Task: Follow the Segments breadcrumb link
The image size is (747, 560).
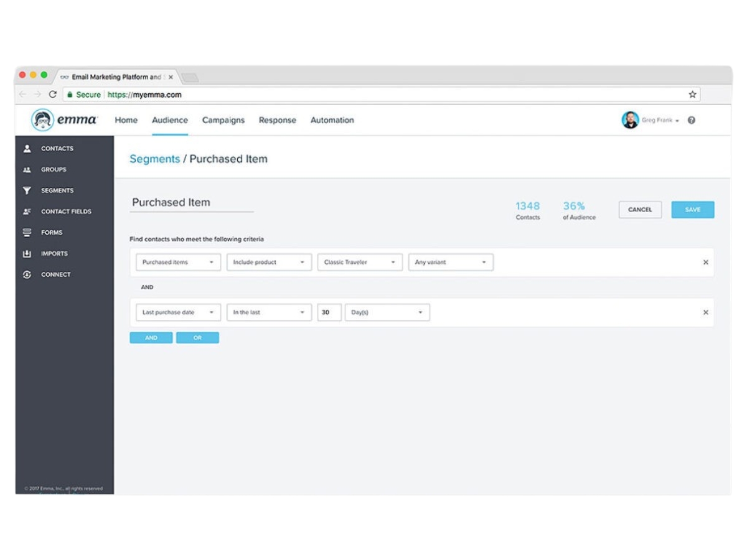Action: point(154,159)
